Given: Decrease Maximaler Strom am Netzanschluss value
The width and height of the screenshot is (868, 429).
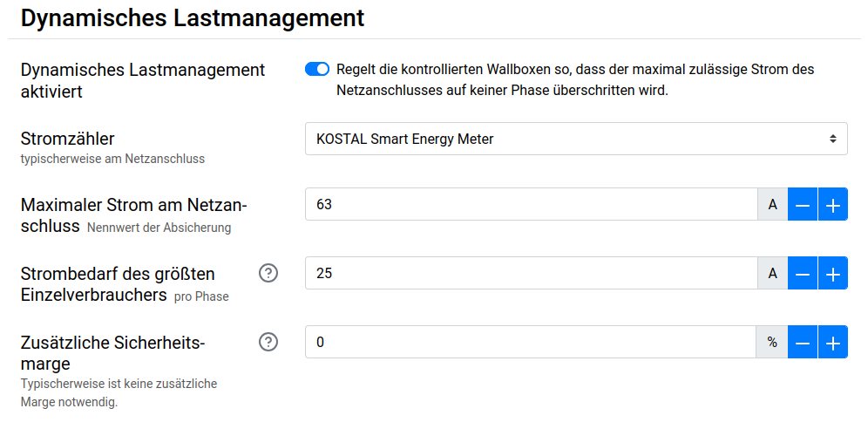Looking at the screenshot, I should pos(803,206).
